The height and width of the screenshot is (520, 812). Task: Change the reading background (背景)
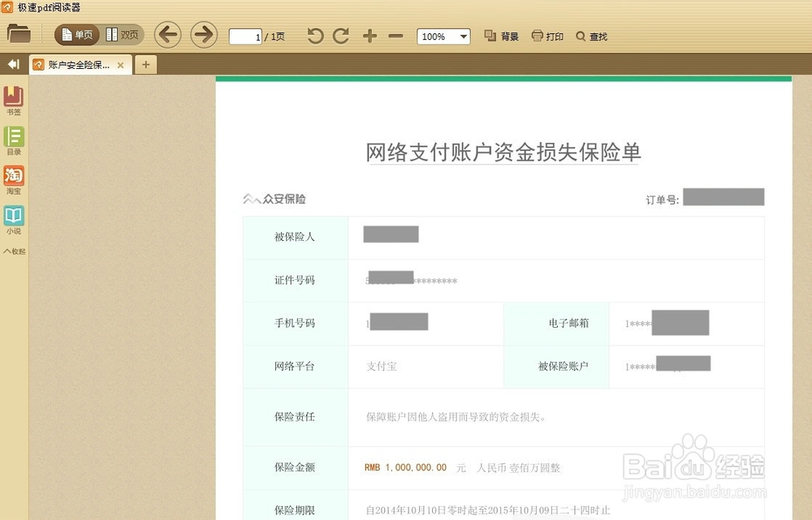tap(501, 36)
